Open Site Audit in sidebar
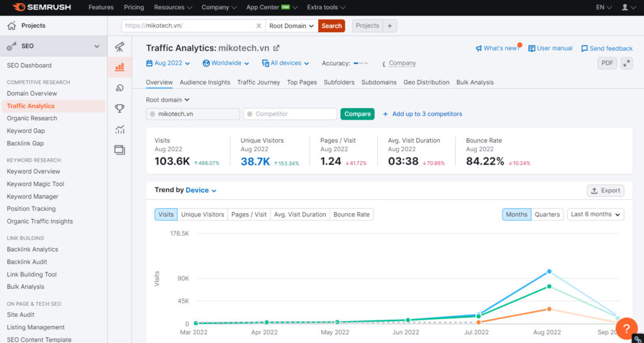The height and width of the screenshot is (343, 644). click(x=21, y=315)
